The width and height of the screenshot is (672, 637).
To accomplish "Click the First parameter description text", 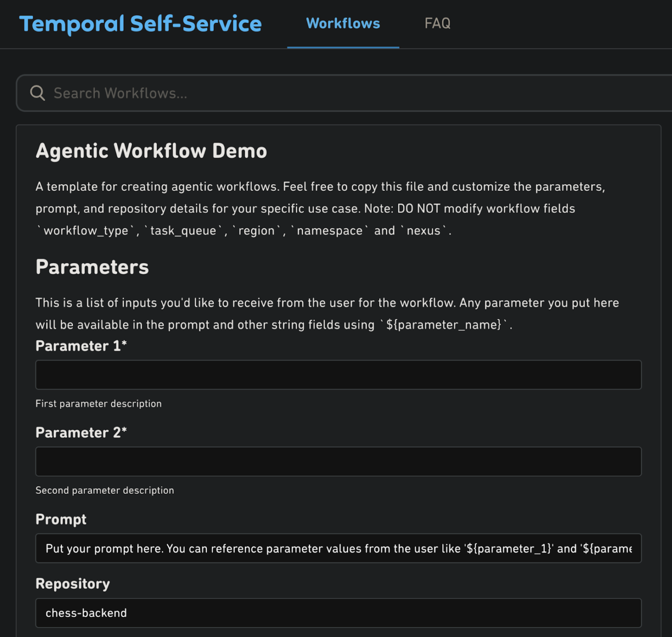I will (x=98, y=403).
